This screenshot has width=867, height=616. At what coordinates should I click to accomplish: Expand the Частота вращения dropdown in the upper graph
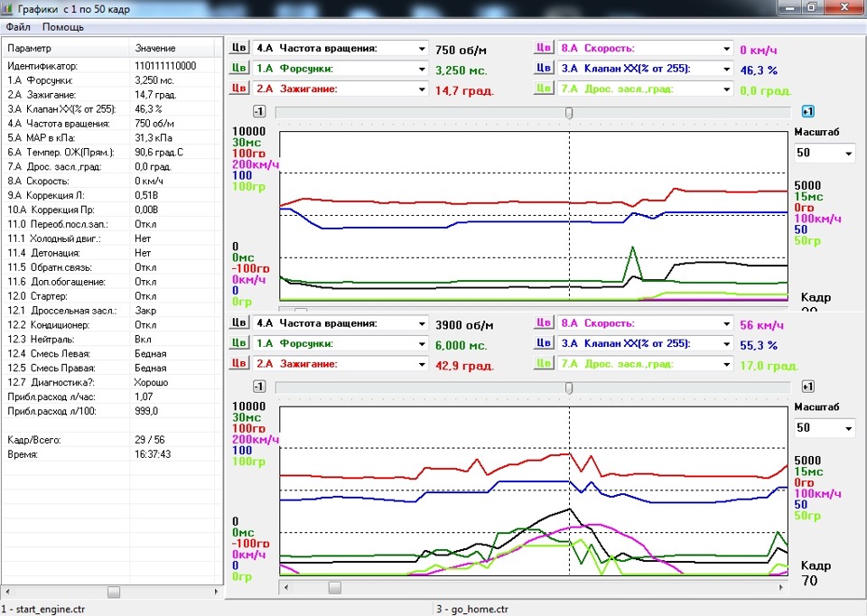pyautogui.click(x=422, y=49)
